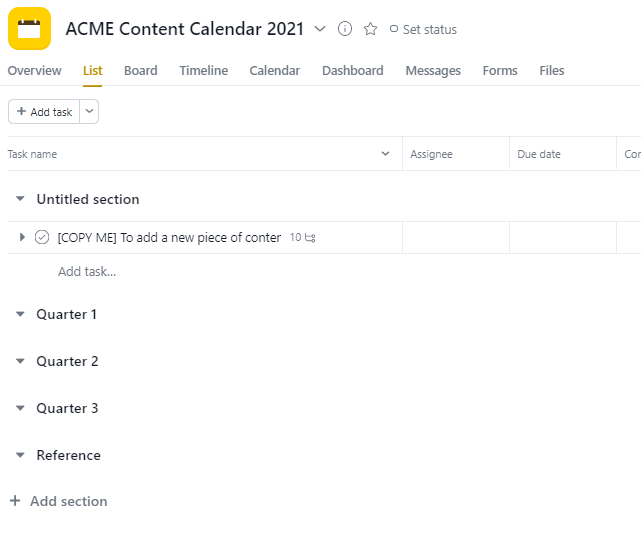Click Set status

point(424,29)
